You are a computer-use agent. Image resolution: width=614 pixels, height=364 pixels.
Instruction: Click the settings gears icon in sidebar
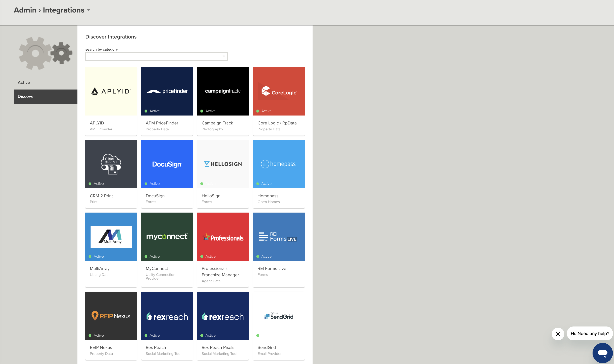click(x=46, y=53)
